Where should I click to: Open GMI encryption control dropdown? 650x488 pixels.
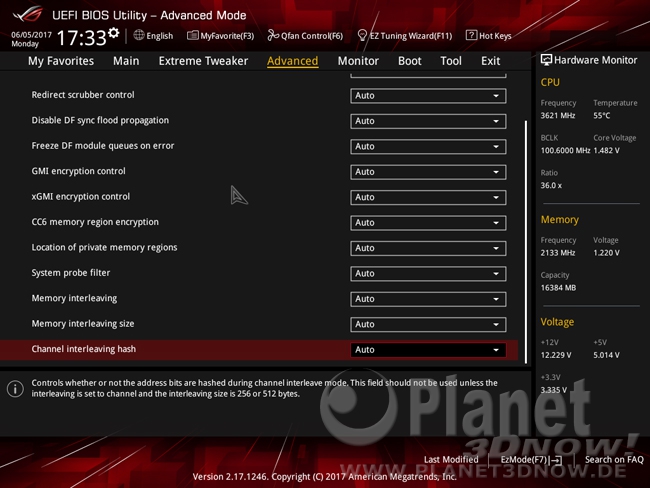point(428,172)
